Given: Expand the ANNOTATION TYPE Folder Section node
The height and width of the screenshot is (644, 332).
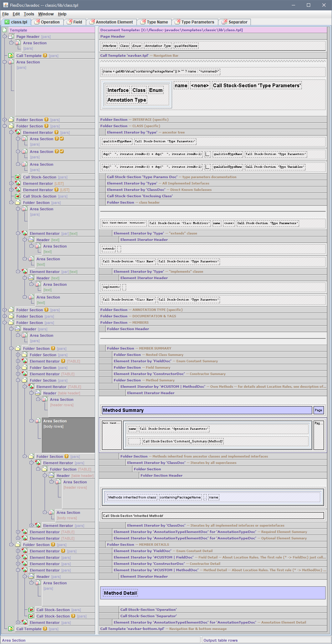Looking at the screenshot, I should click(5, 310).
